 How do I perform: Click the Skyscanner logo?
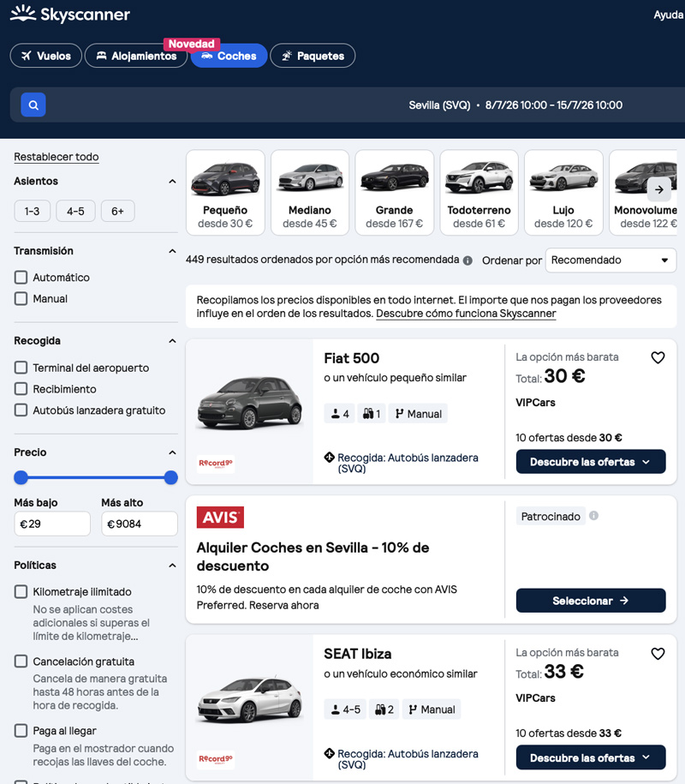click(70, 14)
